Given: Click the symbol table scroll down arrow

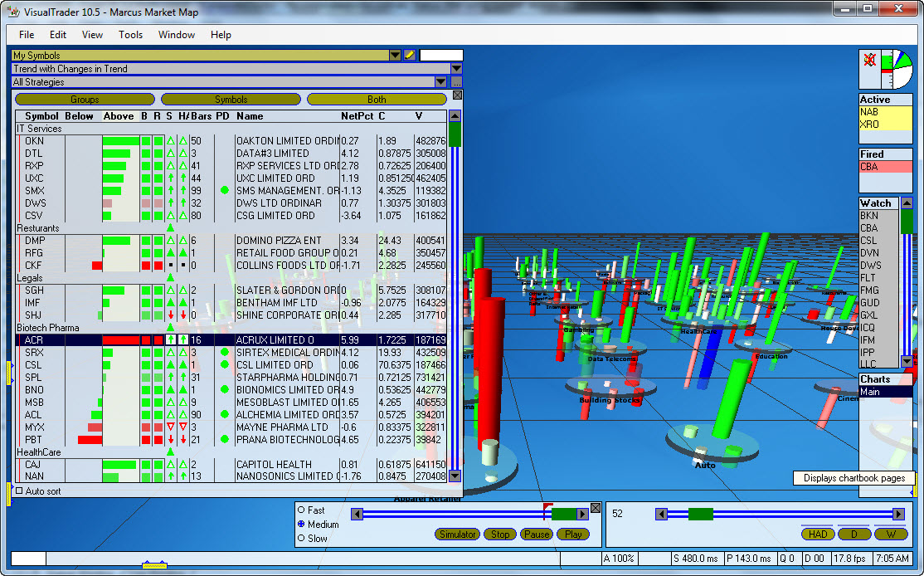Looking at the screenshot, I should [455, 476].
